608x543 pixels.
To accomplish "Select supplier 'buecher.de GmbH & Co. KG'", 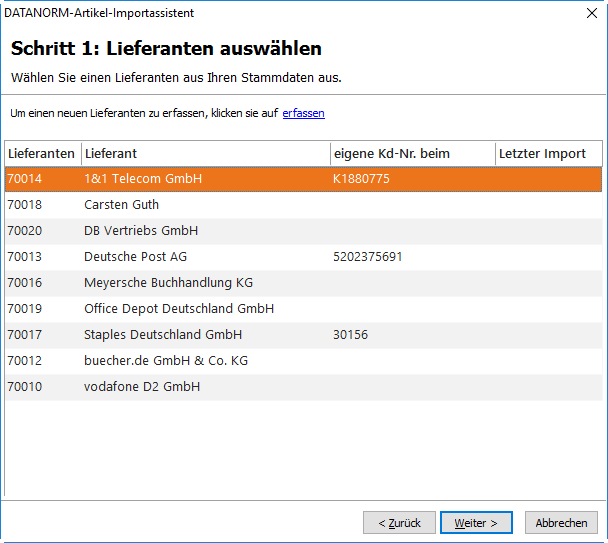I will click(304, 361).
